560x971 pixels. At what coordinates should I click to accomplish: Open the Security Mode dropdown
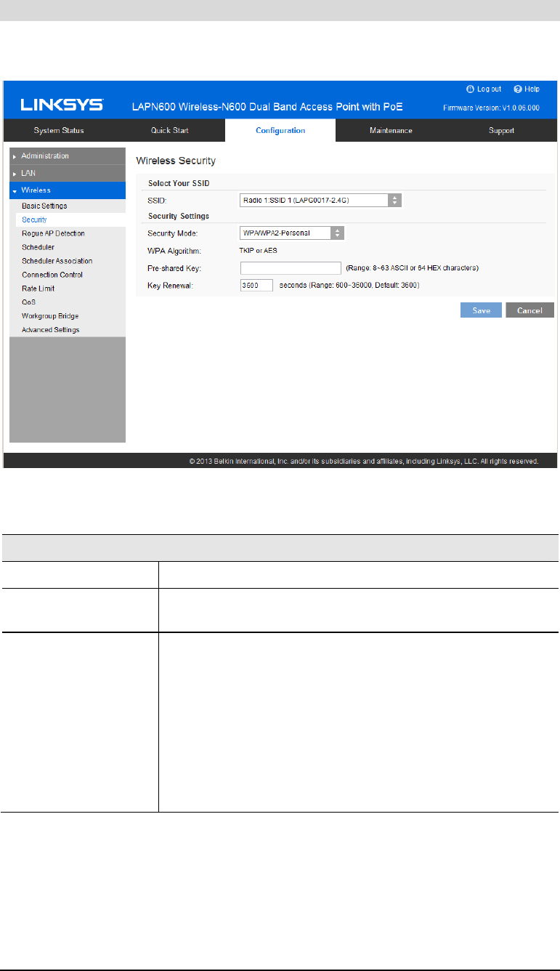coord(292,233)
